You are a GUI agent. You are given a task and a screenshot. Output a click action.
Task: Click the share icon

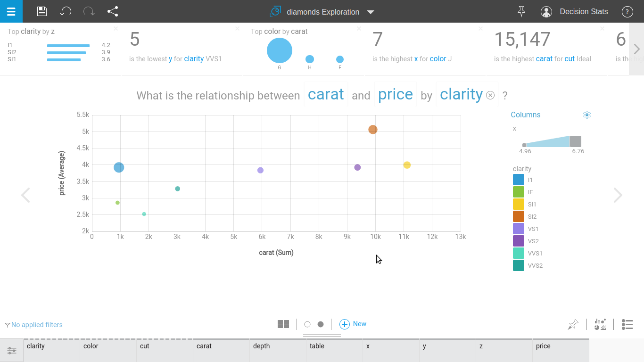tap(113, 11)
